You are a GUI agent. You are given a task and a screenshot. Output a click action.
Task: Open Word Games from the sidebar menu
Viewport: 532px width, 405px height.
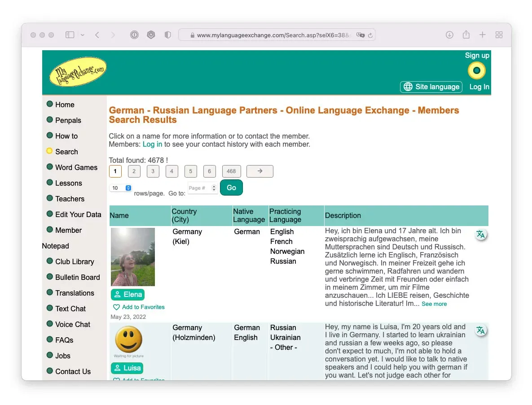click(76, 167)
